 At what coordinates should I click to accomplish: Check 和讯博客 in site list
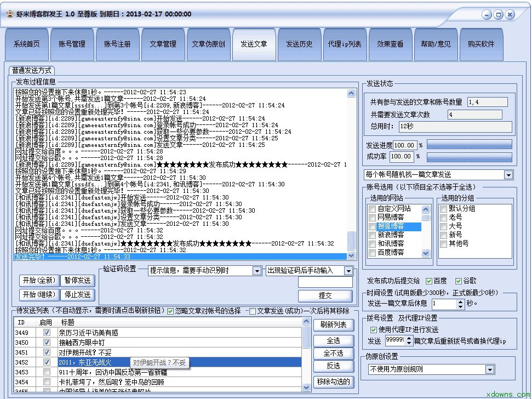[372, 244]
